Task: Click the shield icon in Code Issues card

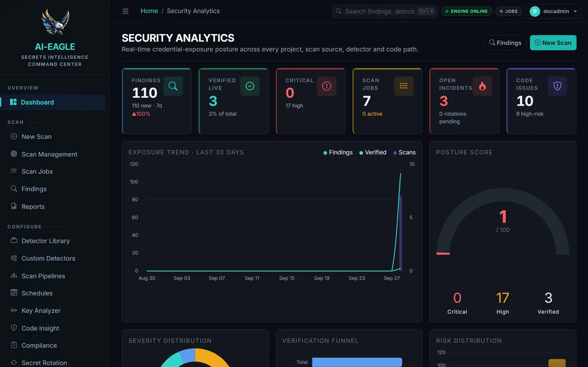Action: coord(557,86)
